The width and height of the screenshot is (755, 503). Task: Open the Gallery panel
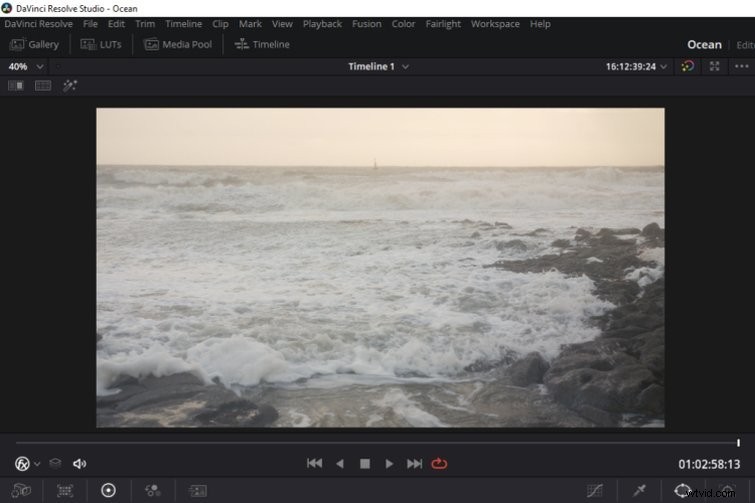tap(34, 44)
